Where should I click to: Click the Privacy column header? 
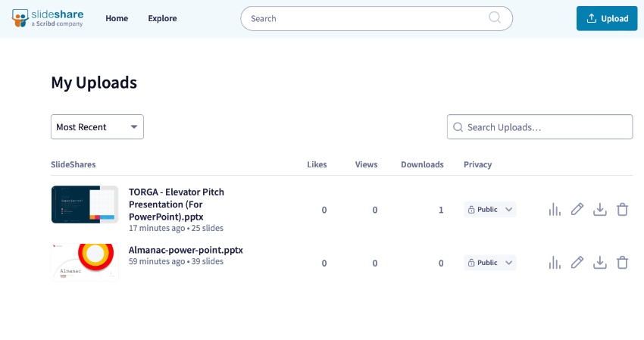pos(477,164)
